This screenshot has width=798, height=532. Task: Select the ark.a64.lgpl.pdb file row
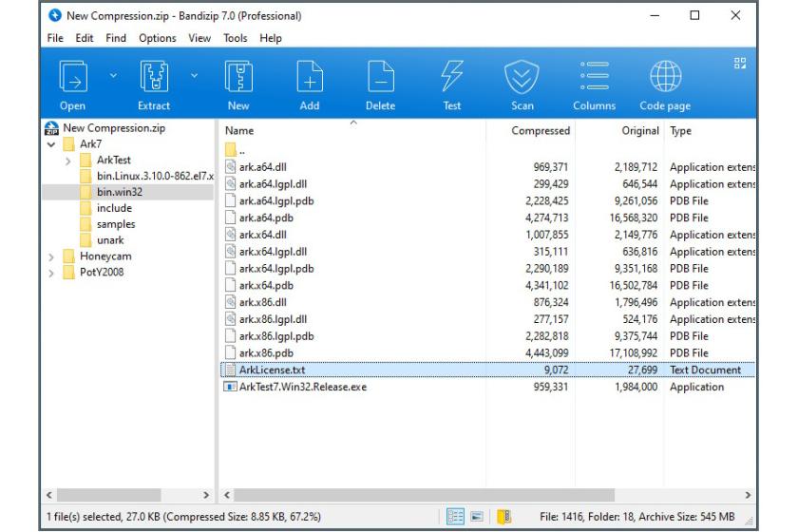[x=488, y=201]
